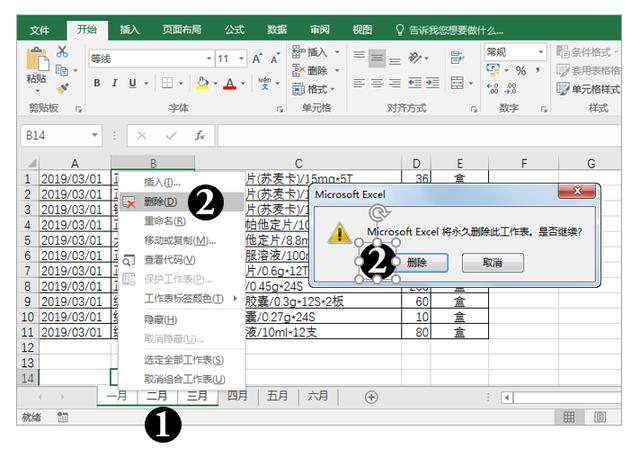Select the 四月 sheet tab
The width and height of the screenshot is (640, 449).
238,396
